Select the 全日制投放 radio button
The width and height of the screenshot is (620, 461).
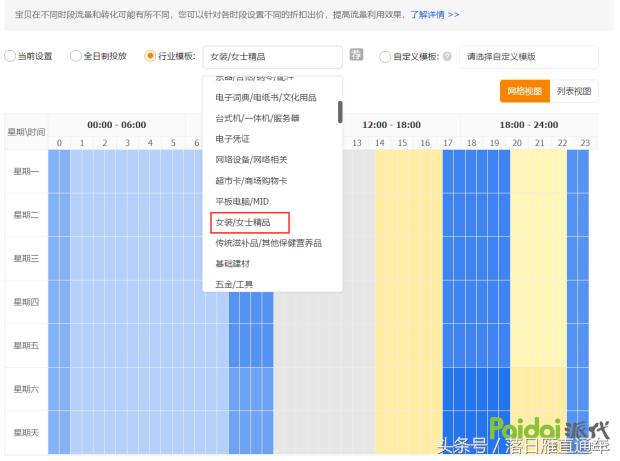[x=75, y=56]
